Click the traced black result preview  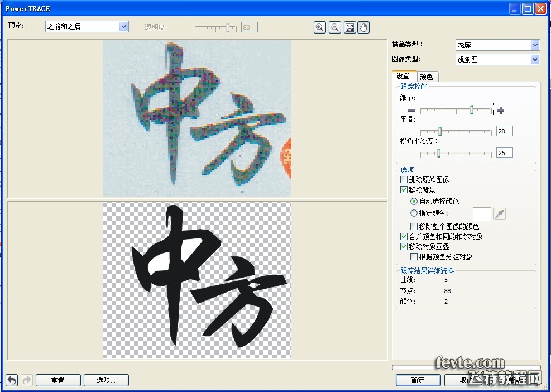coord(197,280)
